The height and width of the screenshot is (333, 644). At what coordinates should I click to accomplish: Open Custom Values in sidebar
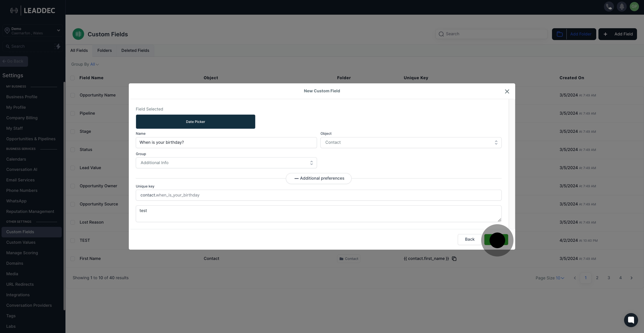click(x=21, y=242)
